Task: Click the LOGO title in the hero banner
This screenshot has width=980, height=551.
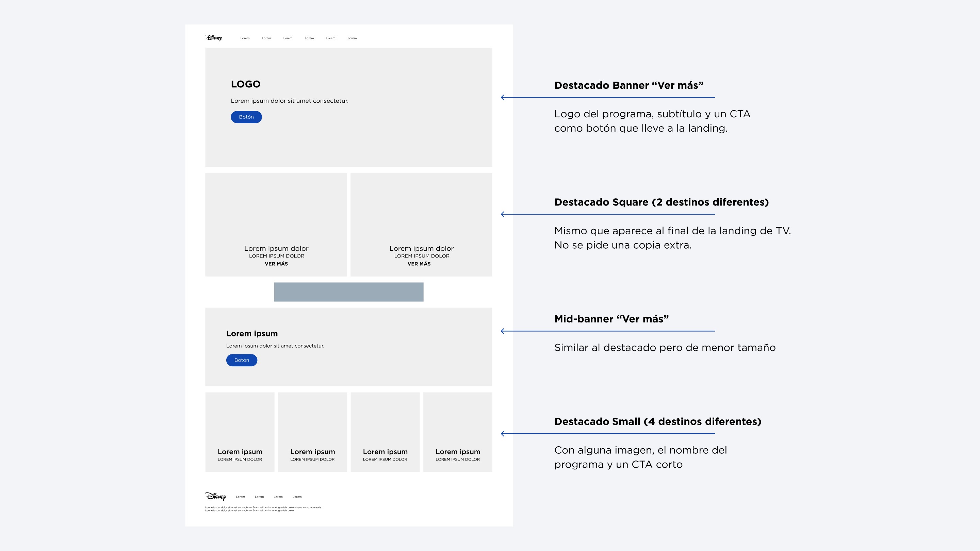Action: click(x=245, y=84)
